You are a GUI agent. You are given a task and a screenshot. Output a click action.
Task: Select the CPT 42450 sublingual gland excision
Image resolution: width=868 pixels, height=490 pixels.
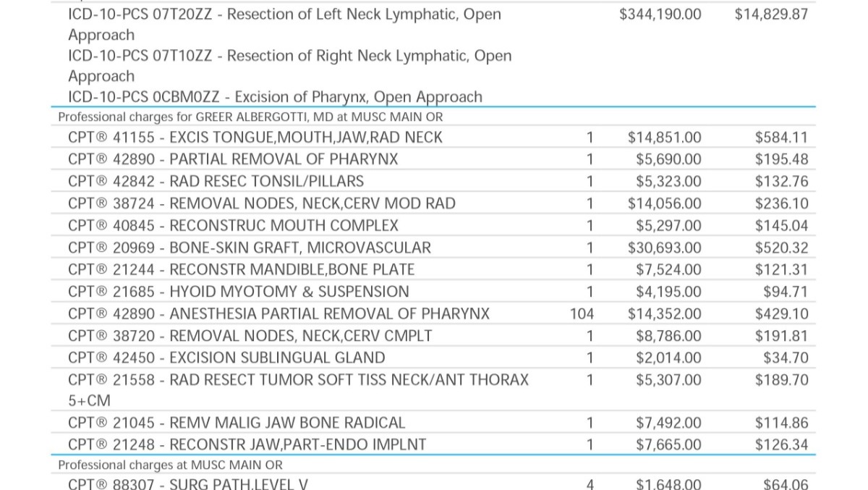tap(226, 358)
